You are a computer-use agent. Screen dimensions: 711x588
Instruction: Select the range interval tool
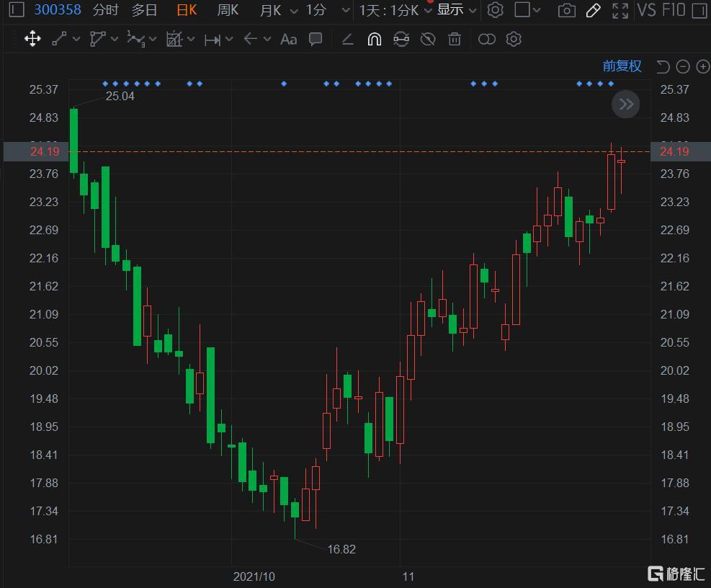(x=213, y=40)
